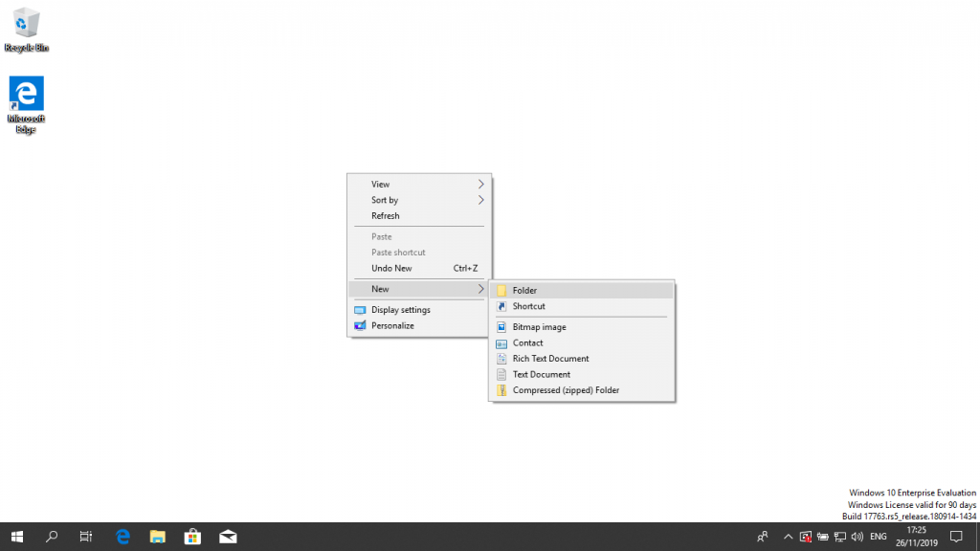
Task: Open Task View in taskbar
Action: tap(86, 537)
